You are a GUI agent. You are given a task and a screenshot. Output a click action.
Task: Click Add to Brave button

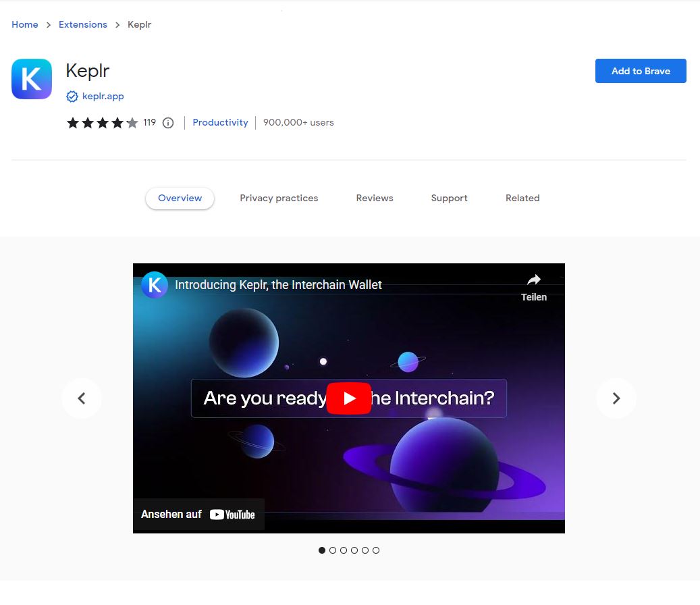(x=641, y=71)
